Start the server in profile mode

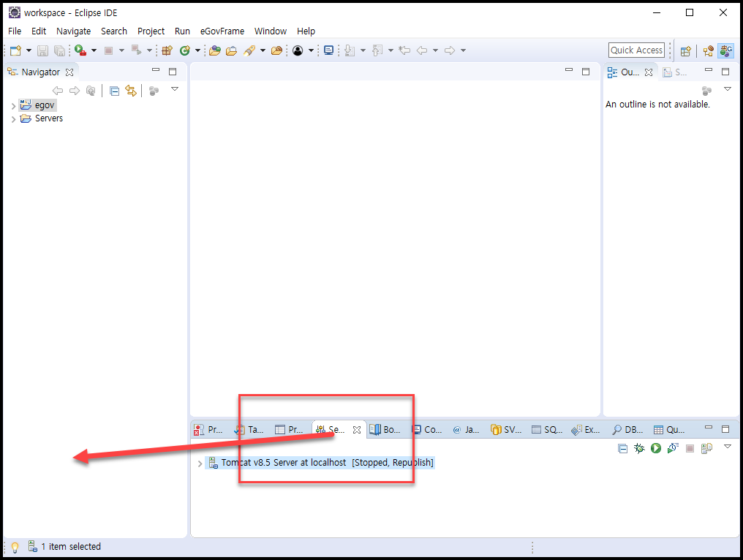coord(673,448)
